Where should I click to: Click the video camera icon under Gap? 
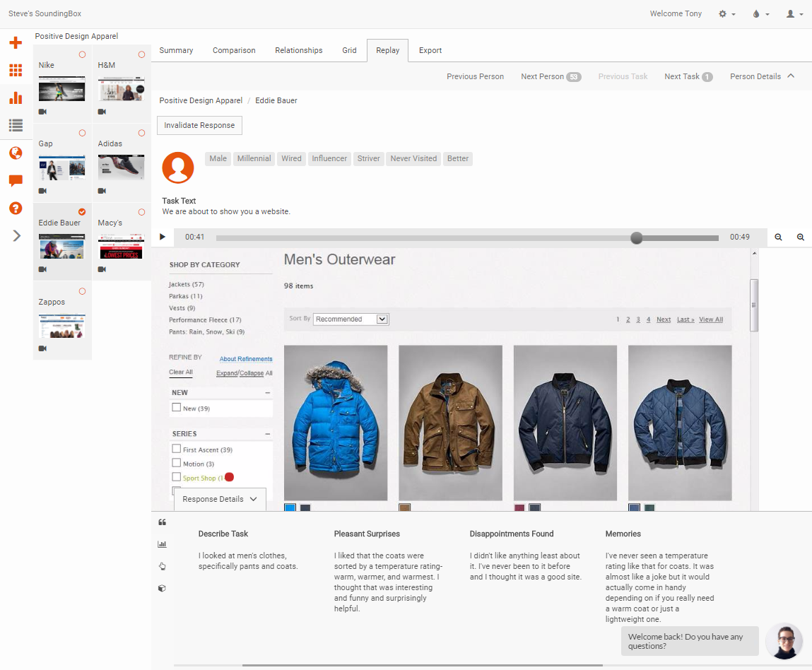42,191
